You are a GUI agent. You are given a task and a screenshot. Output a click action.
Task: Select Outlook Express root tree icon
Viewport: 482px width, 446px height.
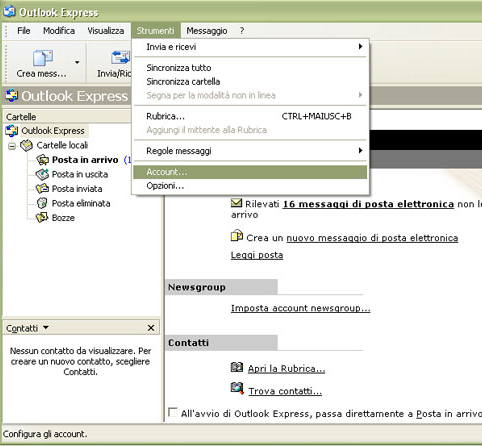click(x=12, y=131)
